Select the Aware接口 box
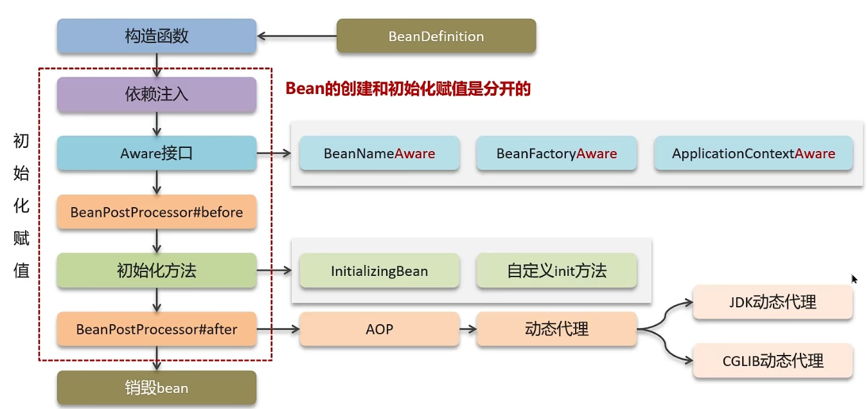Viewport: 868px width, 409px height. tap(156, 153)
